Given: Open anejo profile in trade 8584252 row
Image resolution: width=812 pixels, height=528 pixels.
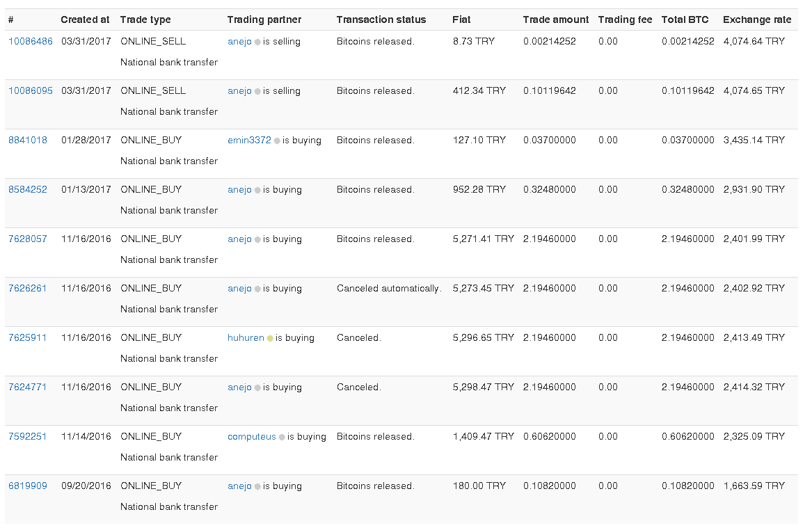Looking at the screenshot, I should (239, 189).
